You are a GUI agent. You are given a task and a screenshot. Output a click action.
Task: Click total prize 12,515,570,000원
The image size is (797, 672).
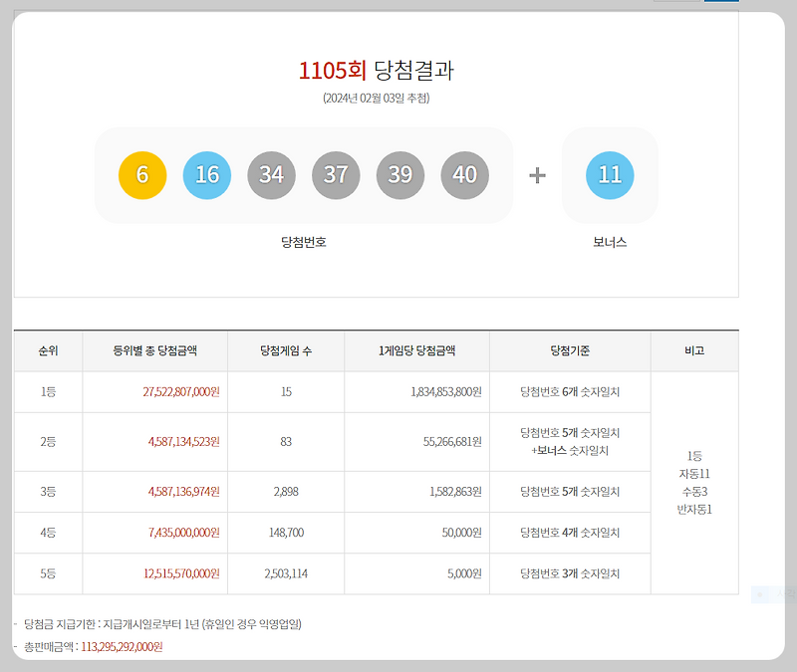coord(181,574)
